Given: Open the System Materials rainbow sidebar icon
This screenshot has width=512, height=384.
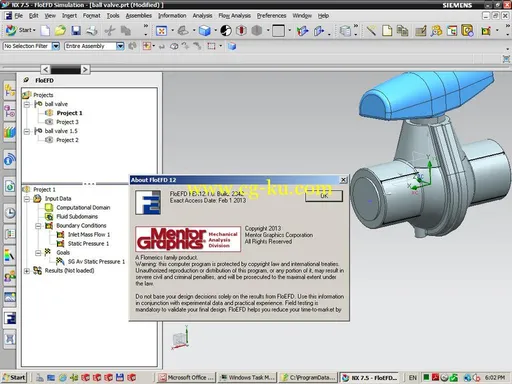Looking at the screenshot, I should [10, 255].
